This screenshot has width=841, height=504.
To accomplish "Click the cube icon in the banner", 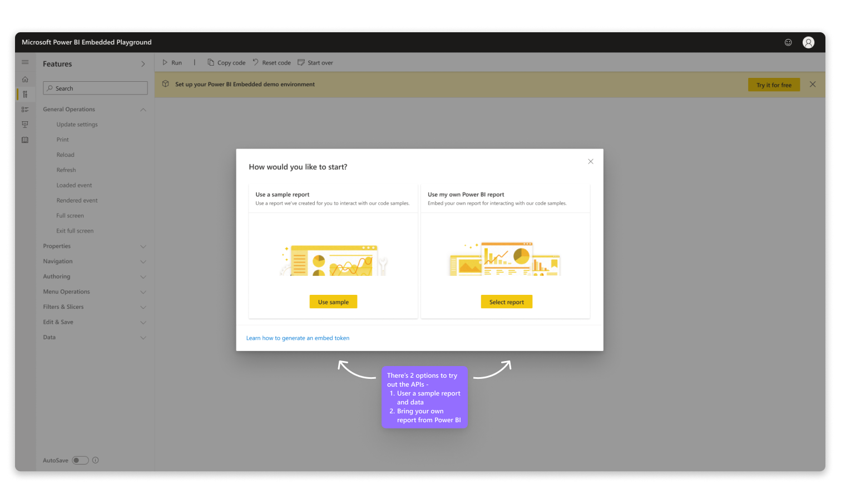I will [x=165, y=84].
